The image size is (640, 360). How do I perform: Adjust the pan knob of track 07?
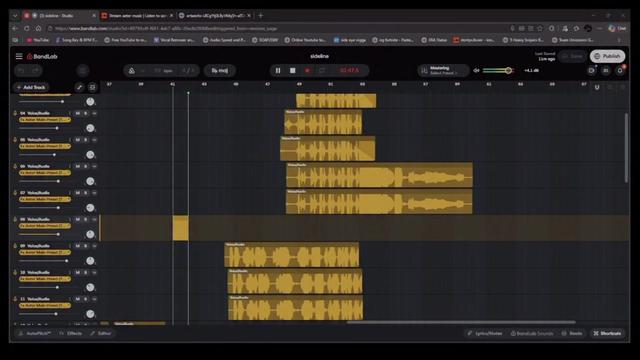click(x=90, y=208)
